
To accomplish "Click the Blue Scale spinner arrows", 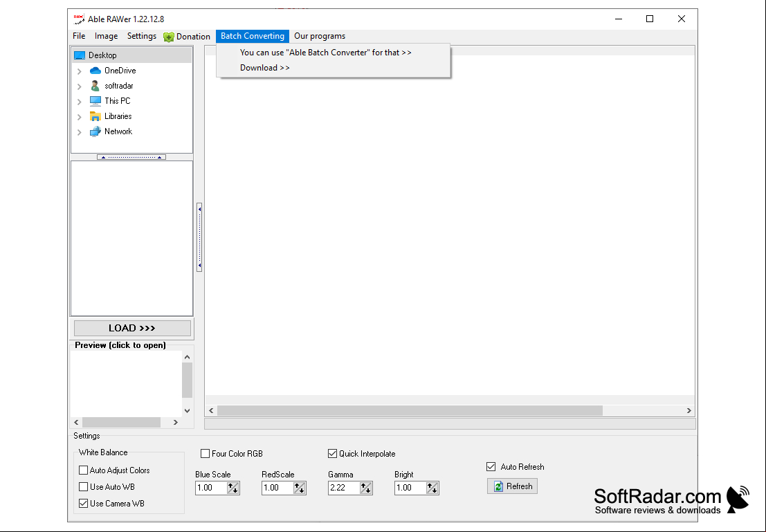I will 233,488.
